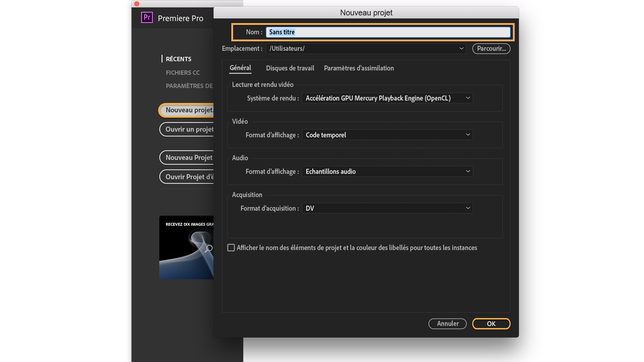Select PARAMÈTRES DE sidebar item
The width and height of the screenshot is (644, 362).
pyautogui.click(x=189, y=86)
